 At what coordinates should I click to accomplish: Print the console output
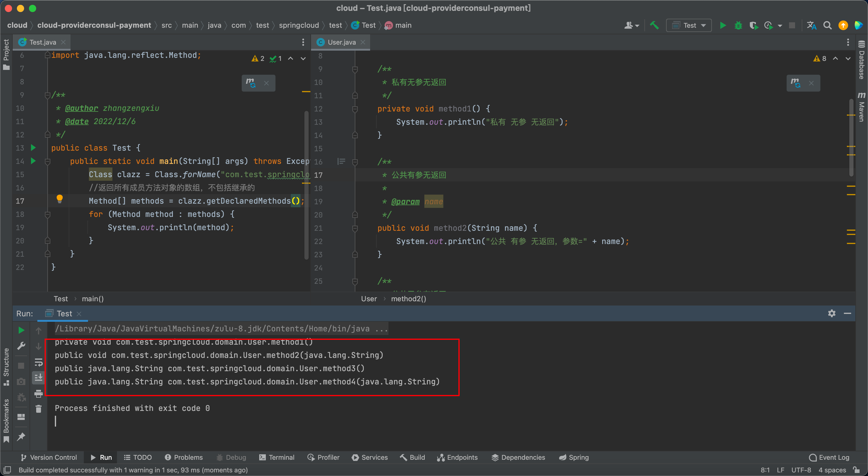click(38, 393)
